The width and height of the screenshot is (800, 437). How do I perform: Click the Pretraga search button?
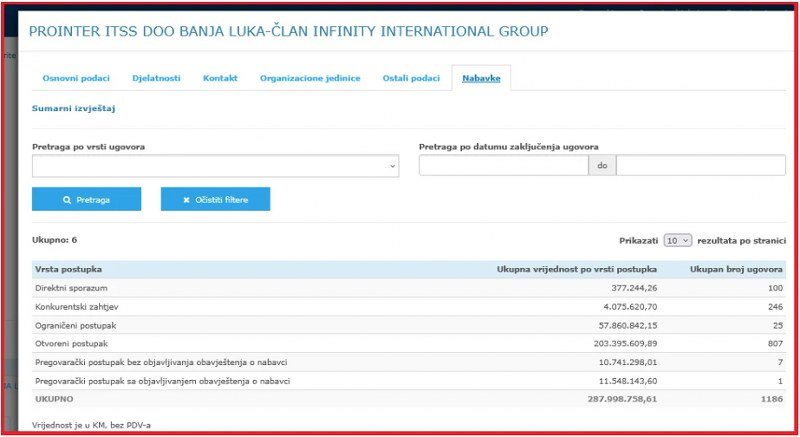(x=86, y=200)
